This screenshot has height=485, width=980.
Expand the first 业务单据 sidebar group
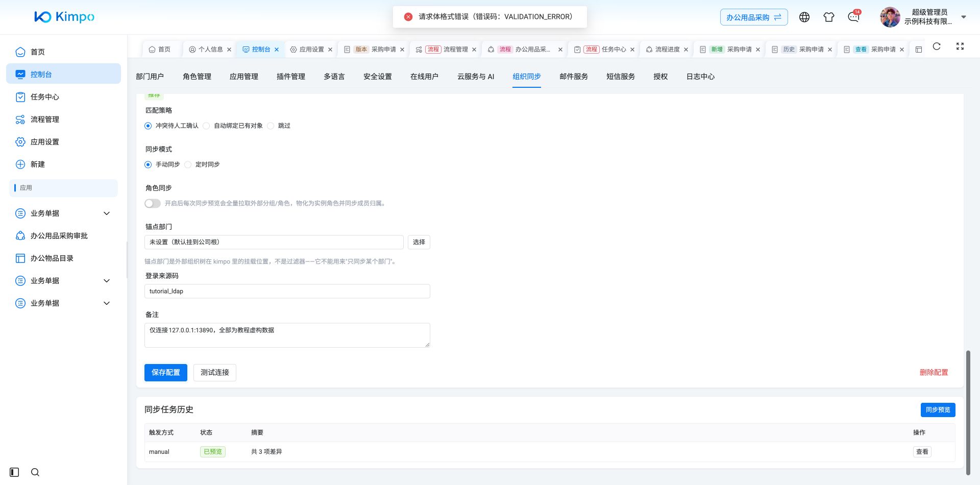[63, 213]
